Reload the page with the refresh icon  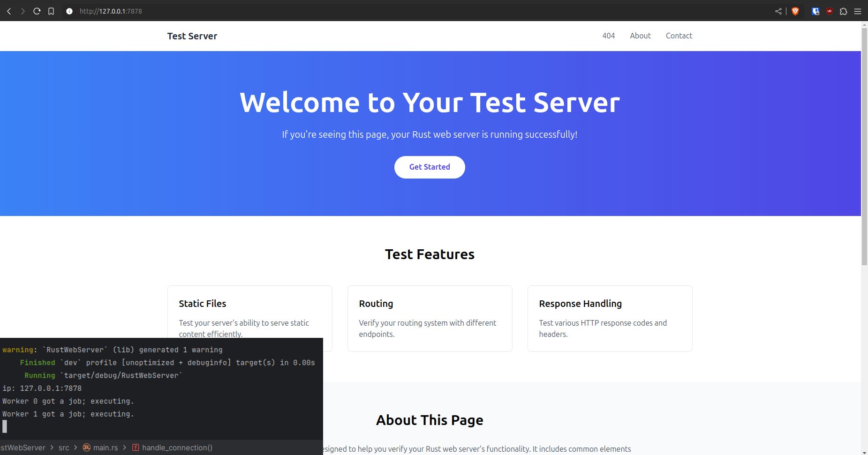coord(37,11)
